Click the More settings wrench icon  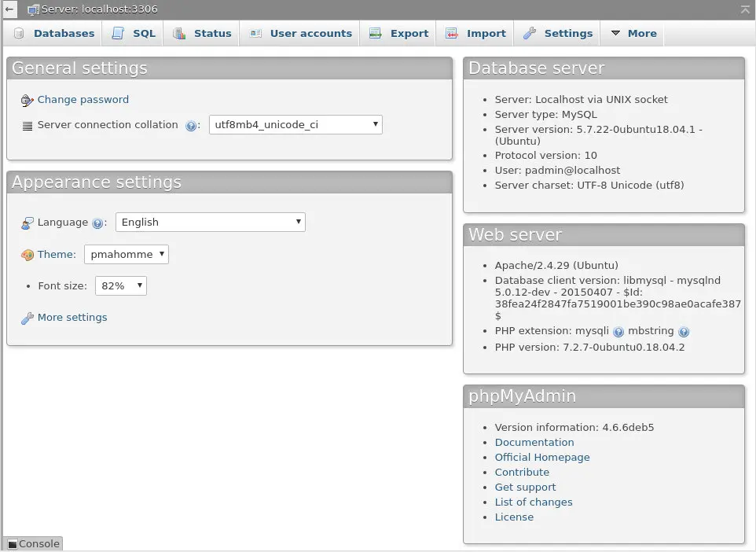pyautogui.click(x=28, y=318)
